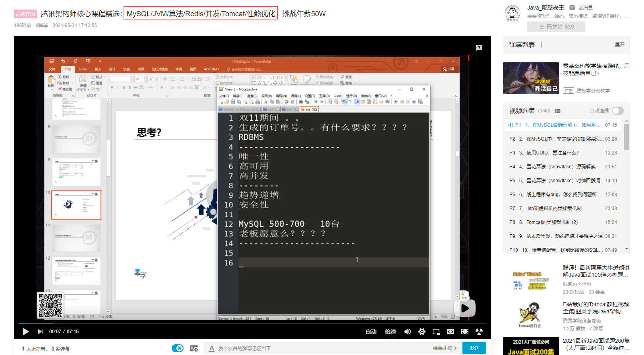This screenshot has width=644, height=355.
Task: Enable the 自动连播 switch
Action: (x=618, y=110)
